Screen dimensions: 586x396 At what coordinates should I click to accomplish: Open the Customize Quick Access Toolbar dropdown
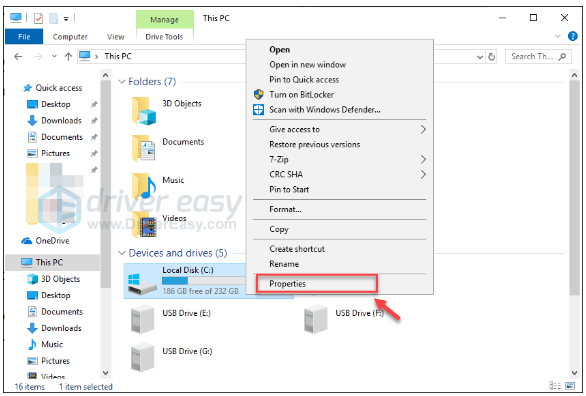pyautogui.click(x=66, y=18)
